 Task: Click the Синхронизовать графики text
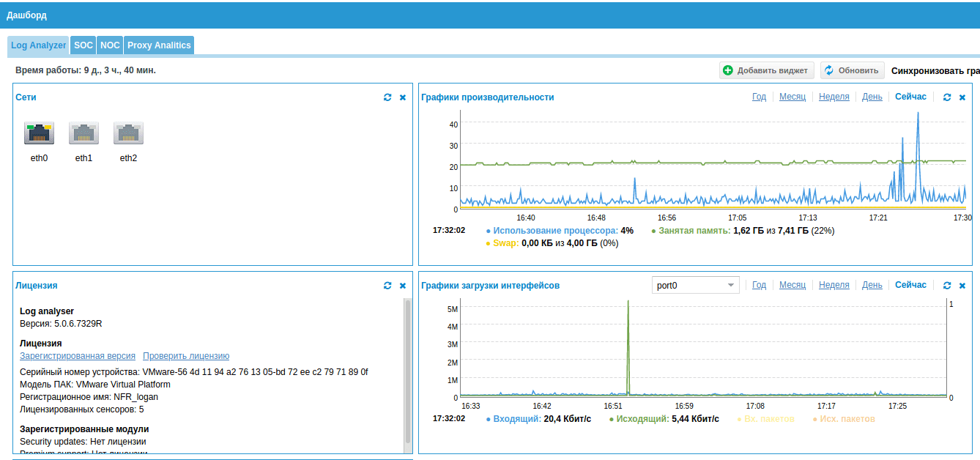pyautogui.click(x=935, y=70)
